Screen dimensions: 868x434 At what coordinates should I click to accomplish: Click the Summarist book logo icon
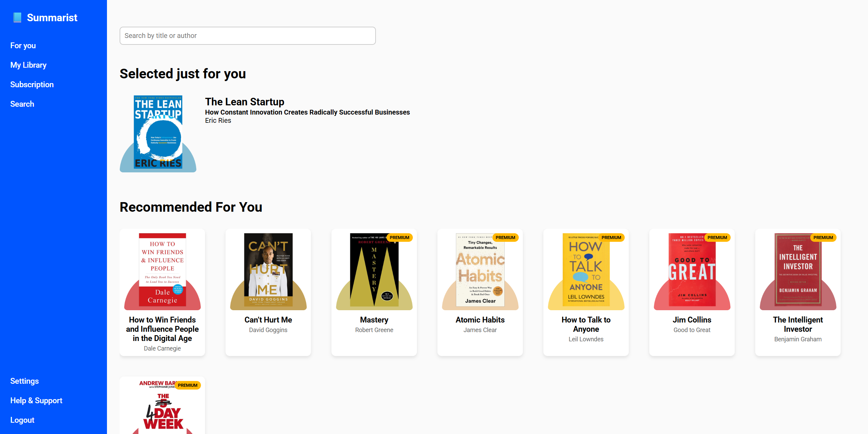17,17
